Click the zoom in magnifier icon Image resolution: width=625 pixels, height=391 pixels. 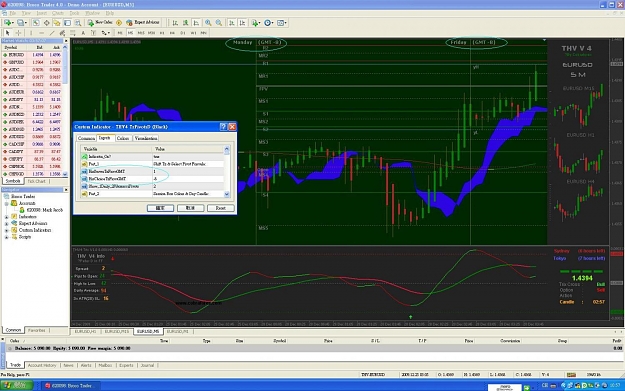(208, 23)
